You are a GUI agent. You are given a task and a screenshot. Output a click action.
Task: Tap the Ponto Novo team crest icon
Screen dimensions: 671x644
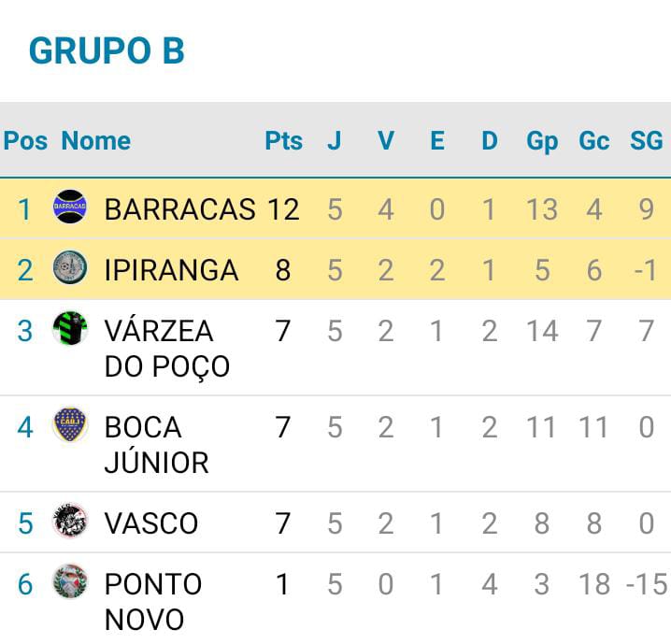tap(70, 581)
